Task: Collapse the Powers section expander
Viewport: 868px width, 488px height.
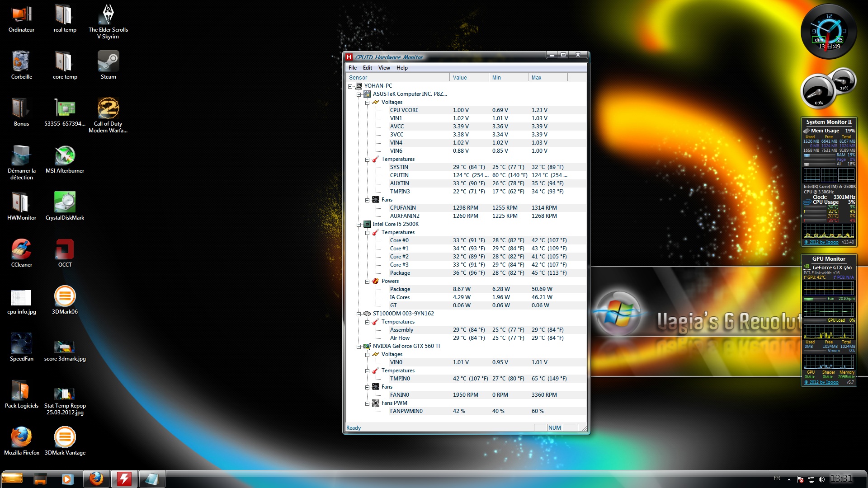Action: 368,282
